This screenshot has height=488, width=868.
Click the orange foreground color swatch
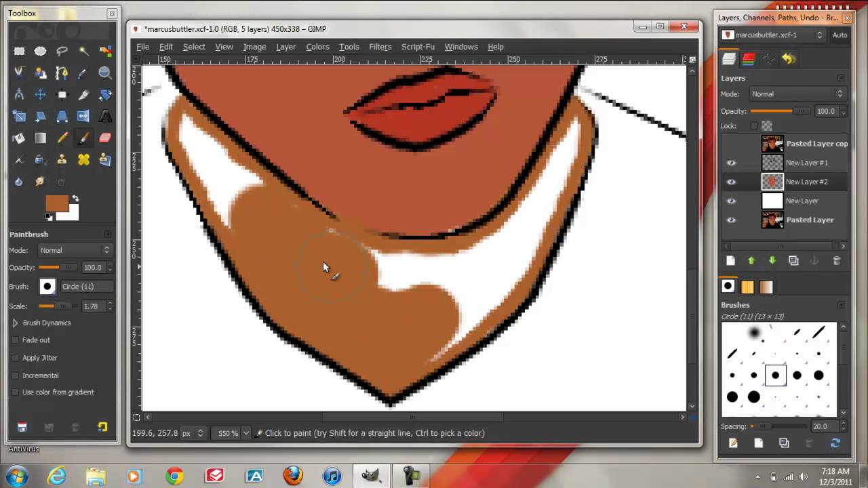[57, 202]
